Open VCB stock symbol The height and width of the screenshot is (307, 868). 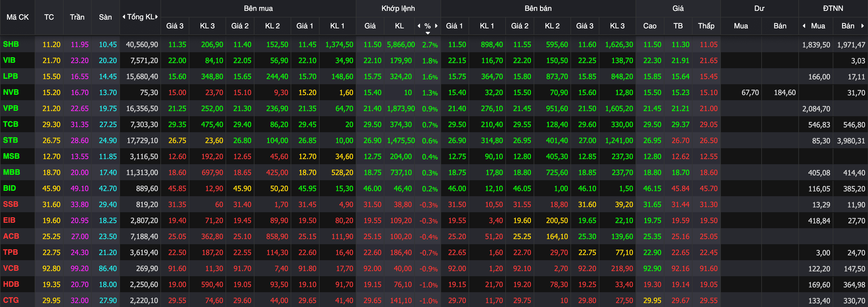point(11,268)
